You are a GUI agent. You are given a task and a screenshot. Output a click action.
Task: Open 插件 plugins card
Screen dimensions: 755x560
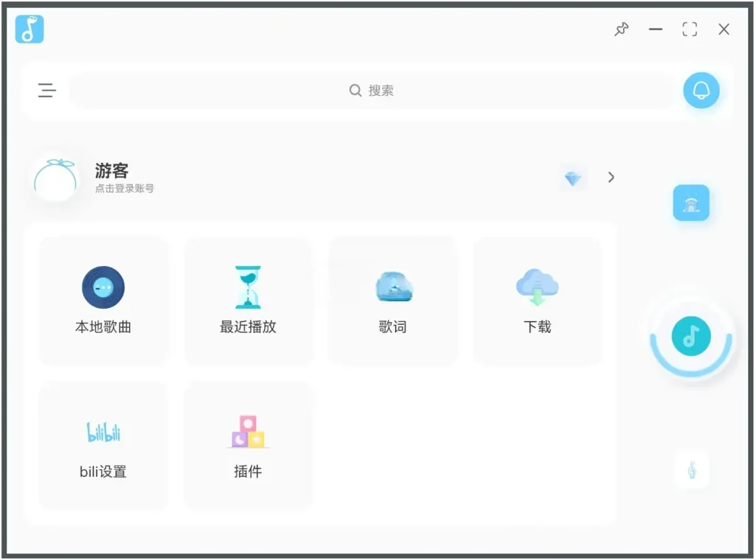(x=248, y=446)
